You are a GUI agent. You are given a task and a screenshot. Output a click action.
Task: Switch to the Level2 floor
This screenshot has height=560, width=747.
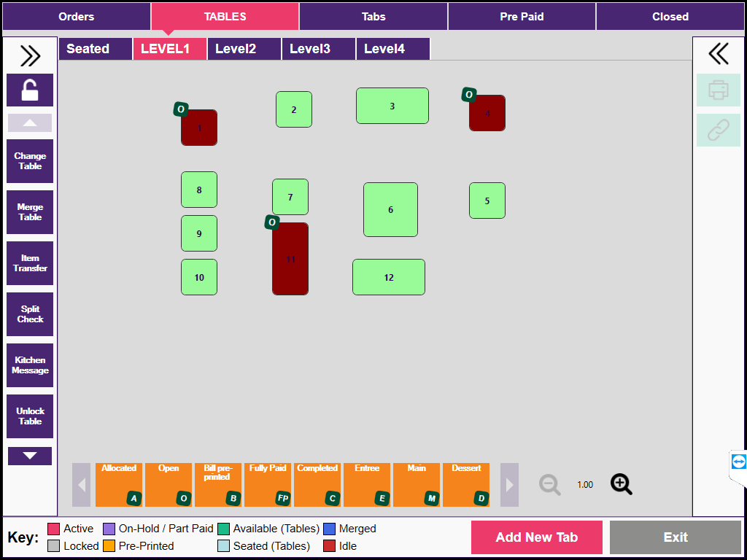244,49
